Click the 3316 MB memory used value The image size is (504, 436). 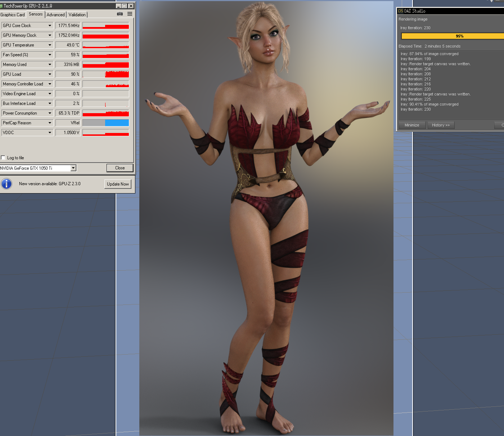[68, 64]
